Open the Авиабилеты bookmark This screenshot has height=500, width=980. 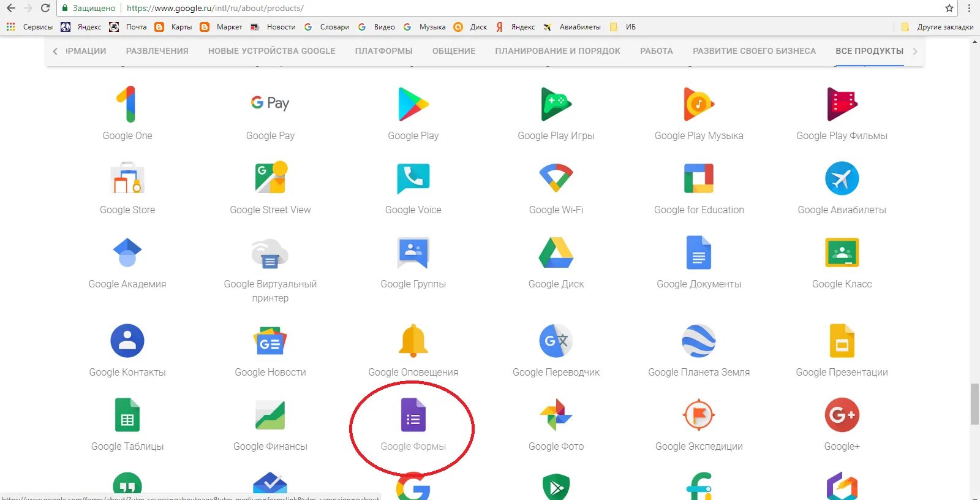(x=572, y=27)
